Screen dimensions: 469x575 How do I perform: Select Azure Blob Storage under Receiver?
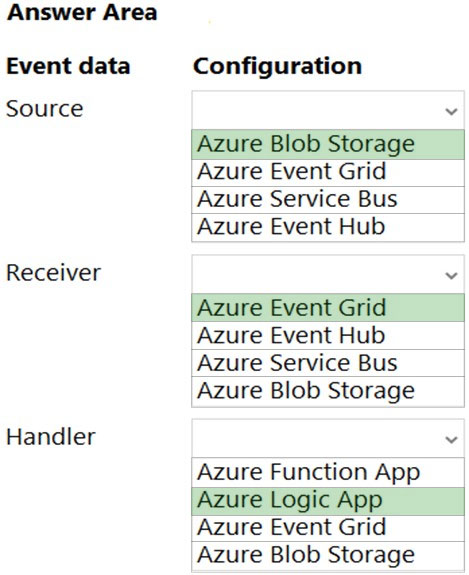point(328,391)
